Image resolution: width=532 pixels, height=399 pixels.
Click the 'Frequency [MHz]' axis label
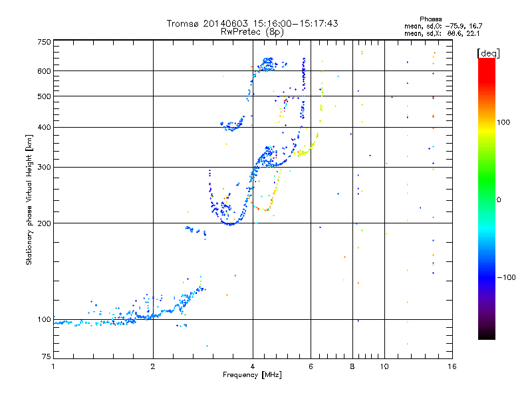[252, 375]
